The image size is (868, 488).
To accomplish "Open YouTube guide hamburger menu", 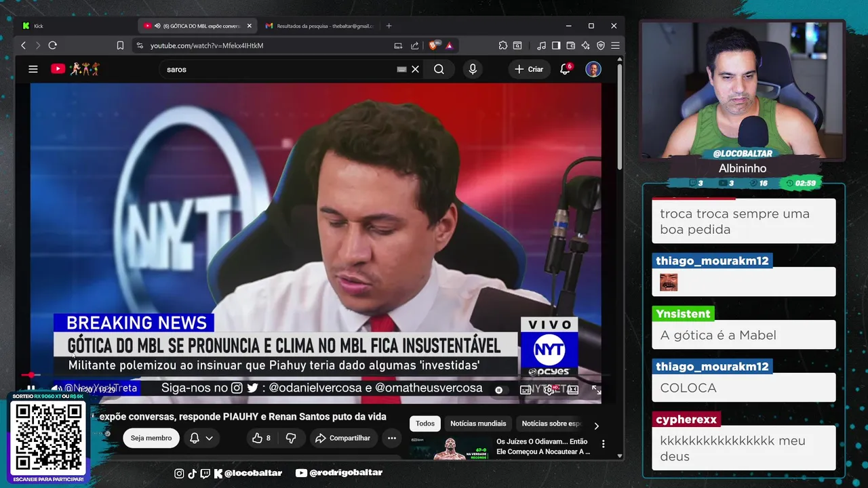I will [x=33, y=69].
